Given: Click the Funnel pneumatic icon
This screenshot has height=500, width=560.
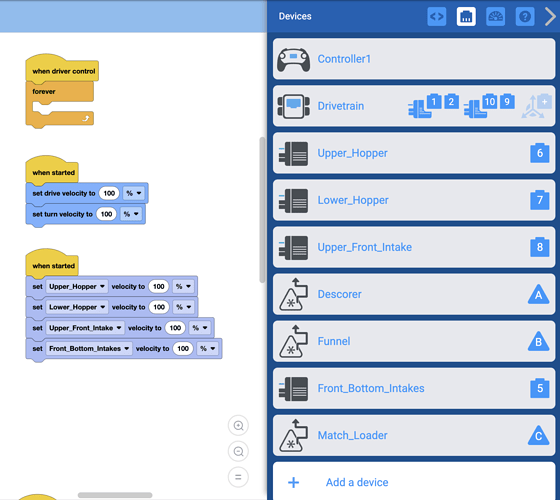Looking at the screenshot, I should (294, 341).
